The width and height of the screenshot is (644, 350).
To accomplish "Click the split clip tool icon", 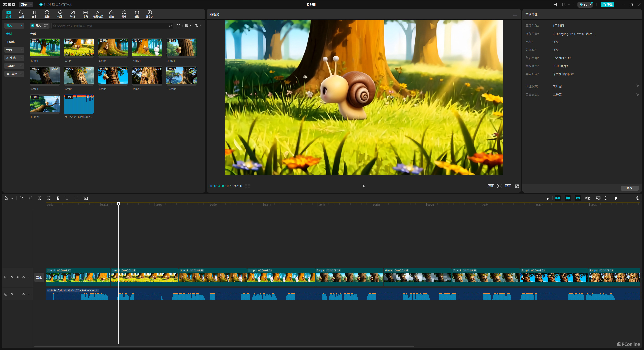I will pos(40,198).
